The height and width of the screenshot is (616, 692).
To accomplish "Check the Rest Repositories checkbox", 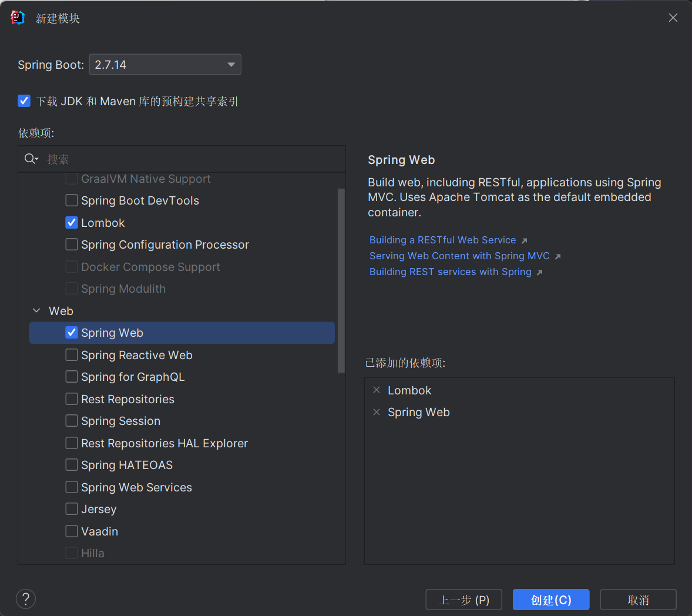I will tap(72, 399).
